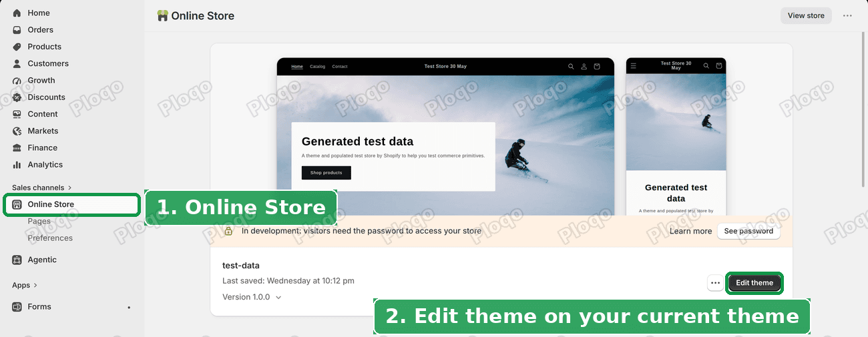The height and width of the screenshot is (337, 868).
Task: Click the See password button
Action: tap(748, 231)
